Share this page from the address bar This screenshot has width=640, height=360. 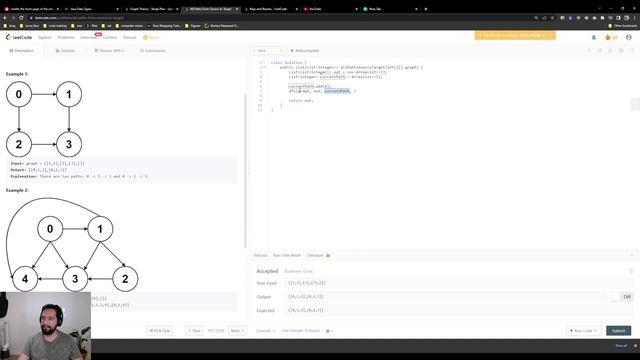[544, 18]
